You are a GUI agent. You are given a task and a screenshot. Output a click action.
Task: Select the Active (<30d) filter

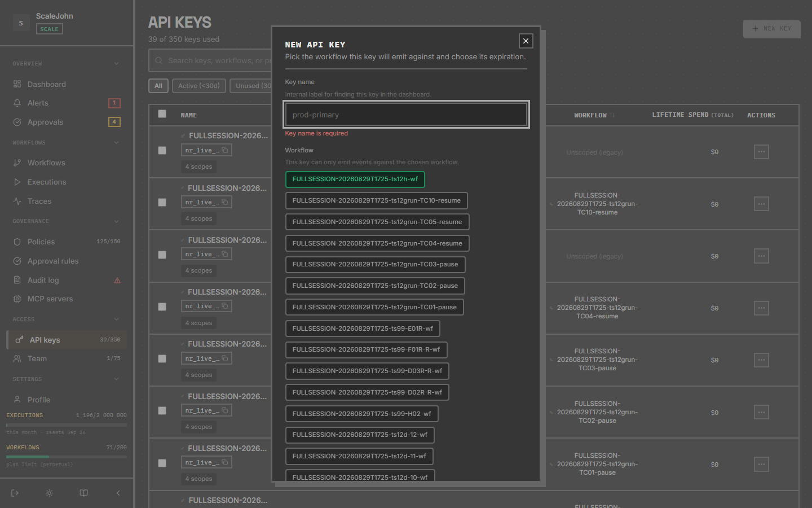click(199, 86)
